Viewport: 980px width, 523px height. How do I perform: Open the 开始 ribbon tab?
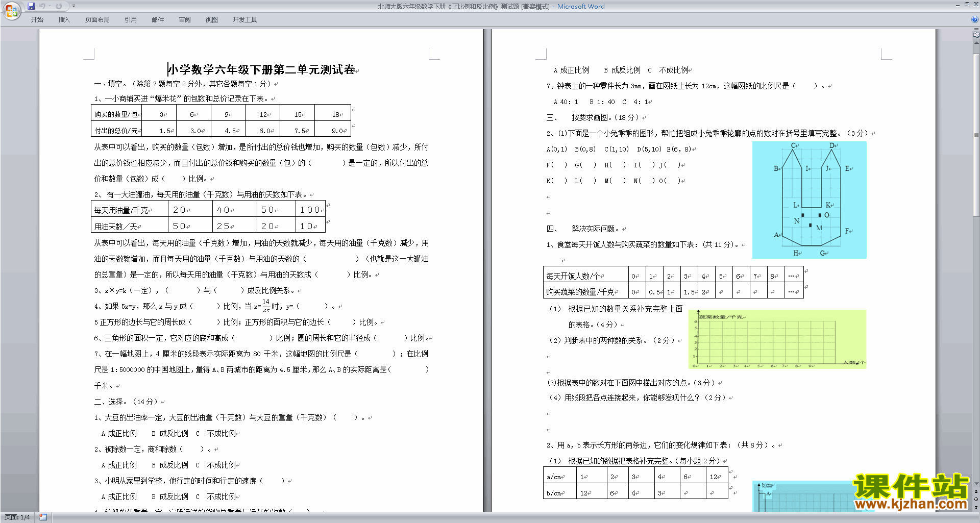pyautogui.click(x=37, y=19)
